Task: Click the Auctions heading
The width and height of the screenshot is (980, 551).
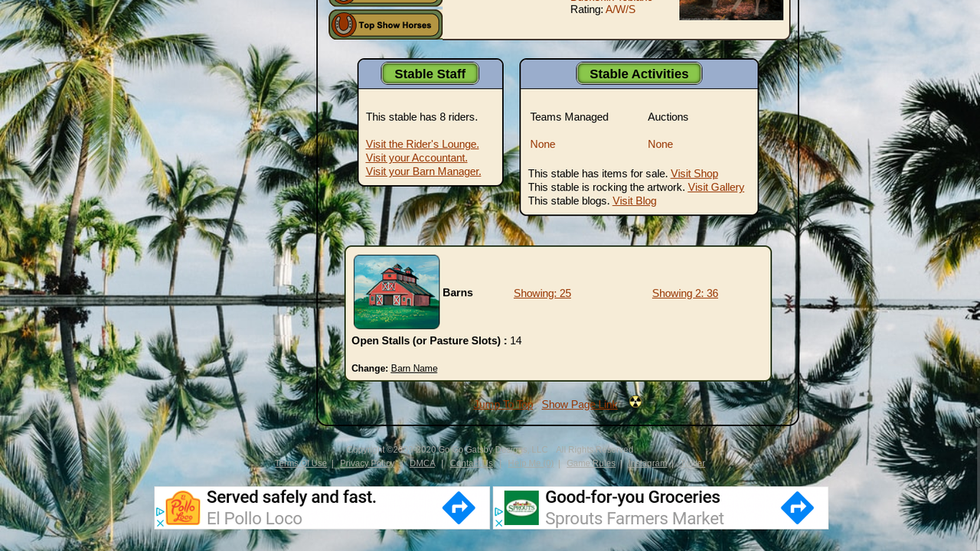Action: point(668,117)
